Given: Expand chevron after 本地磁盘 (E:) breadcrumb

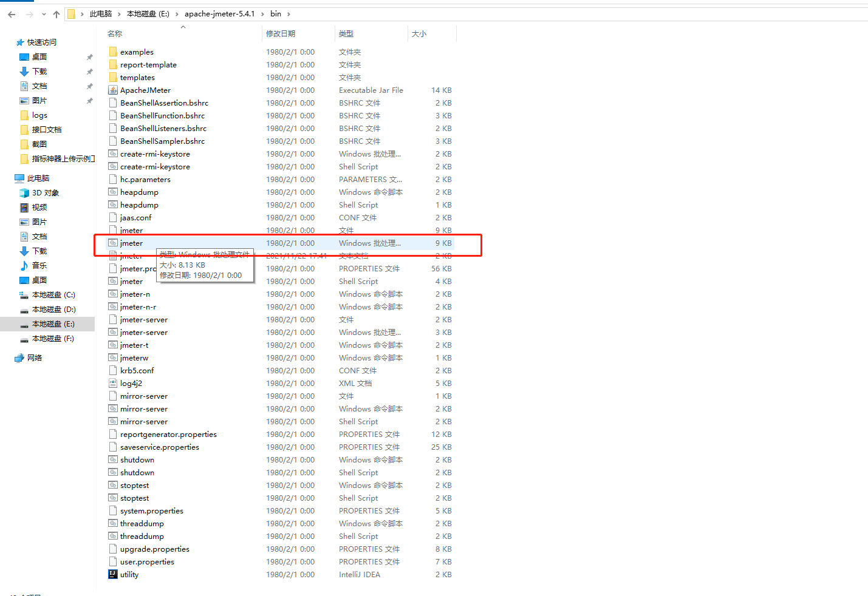Looking at the screenshot, I should pyautogui.click(x=177, y=14).
